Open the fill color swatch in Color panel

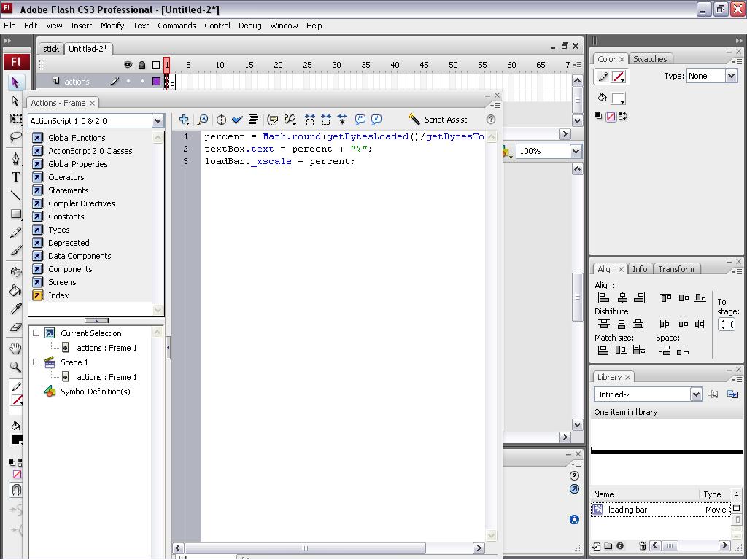[x=619, y=98]
